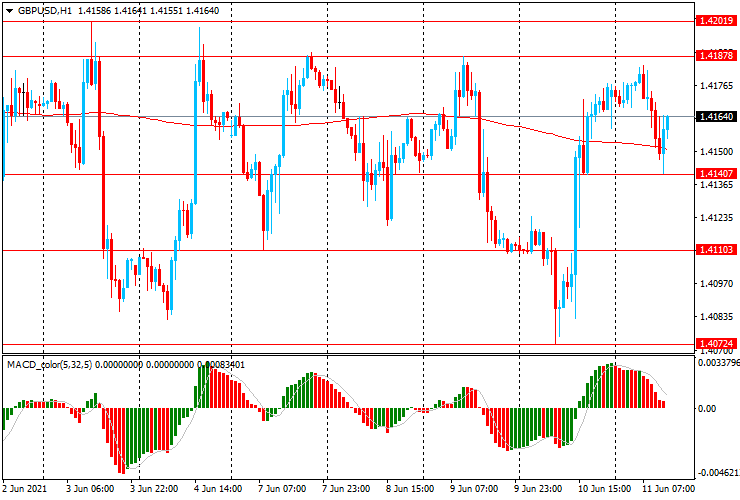
Task: Click the 3 Jun 22:00 time label
Action: click(154, 488)
